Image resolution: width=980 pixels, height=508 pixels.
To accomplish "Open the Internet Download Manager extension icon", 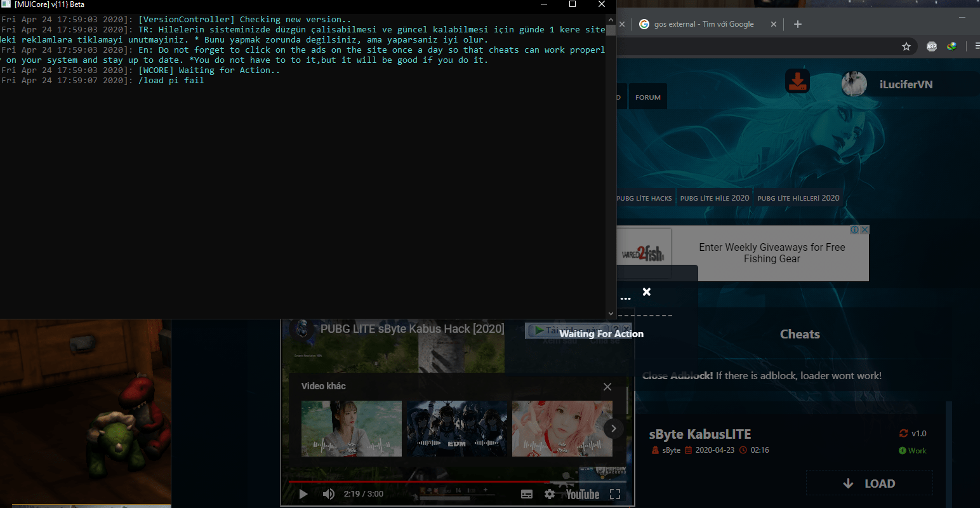I will pos(951,46).
